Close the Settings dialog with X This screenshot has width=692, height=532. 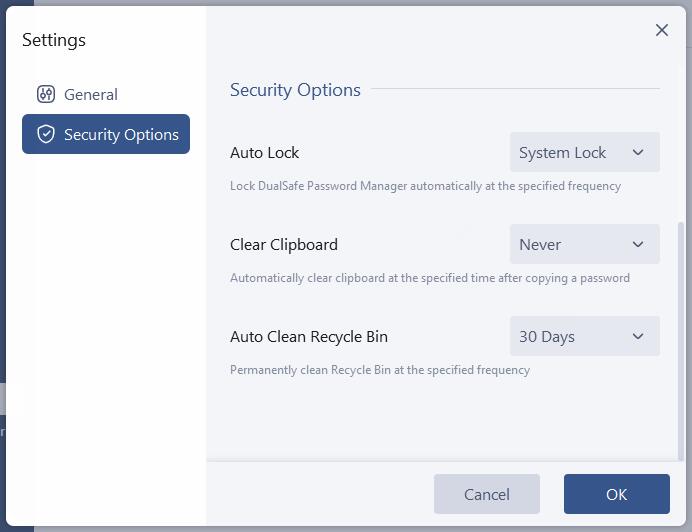pos(661,30)
